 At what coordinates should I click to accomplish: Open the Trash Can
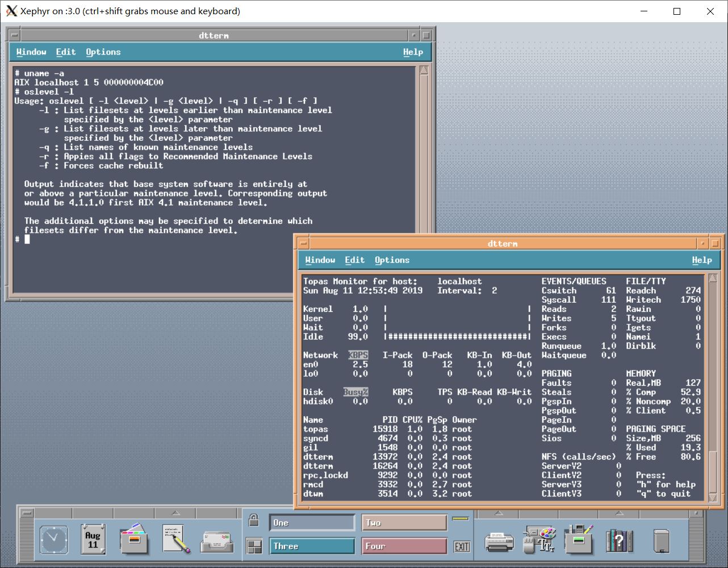coord(662,540)
